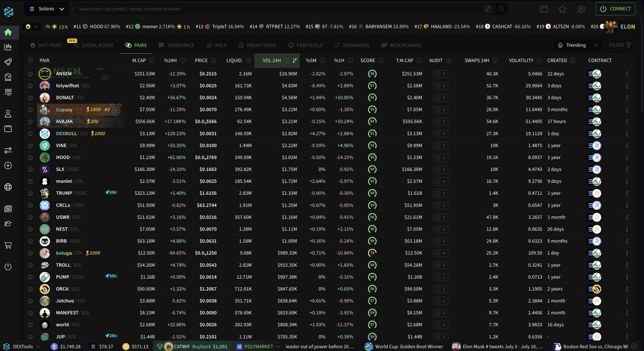The image size is (644, 351).
Task: Click the audit shield badge for CRCLx
Action: pyautogui.click(x=441, y=205)
